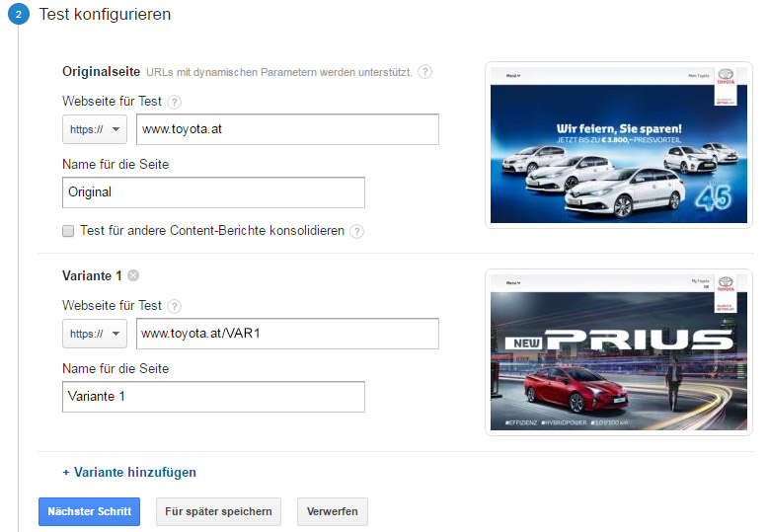
Task: Focus the page name field containing Original
Action: pyautogui.click(x=213, y=192)
